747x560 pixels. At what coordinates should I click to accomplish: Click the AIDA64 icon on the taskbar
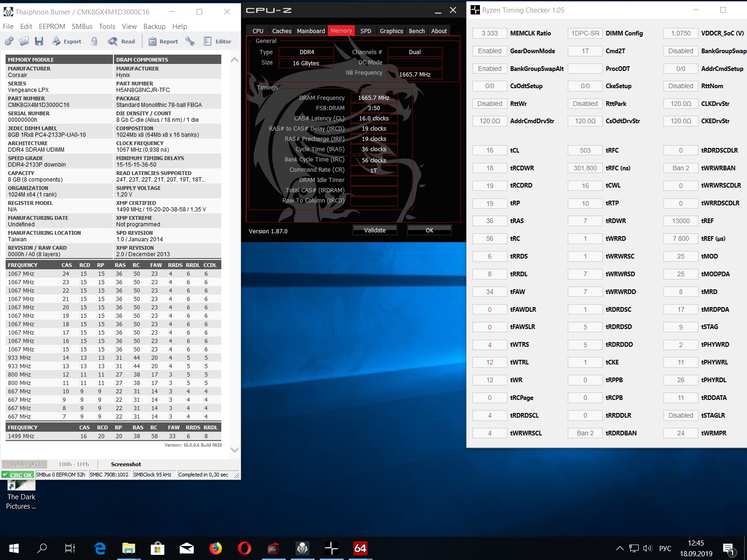(x=360, y=548)
